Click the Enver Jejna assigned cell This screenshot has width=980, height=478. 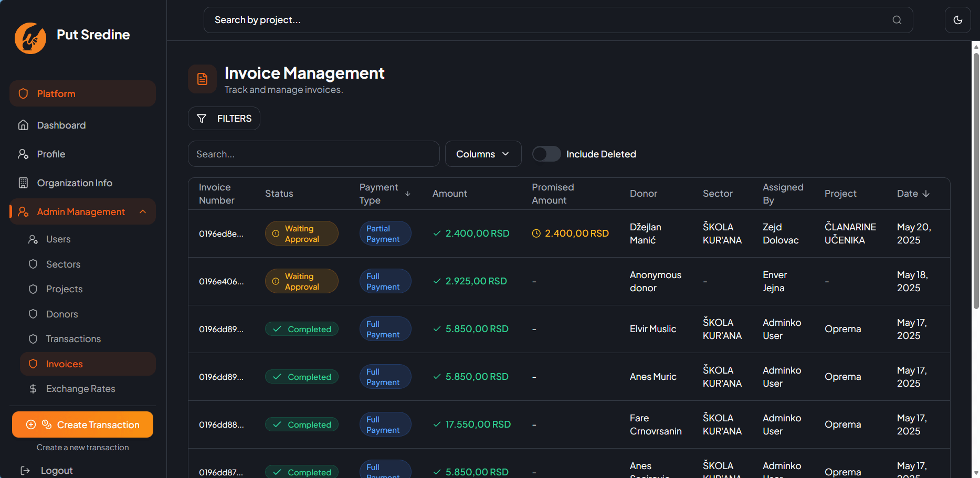(775, 281)
